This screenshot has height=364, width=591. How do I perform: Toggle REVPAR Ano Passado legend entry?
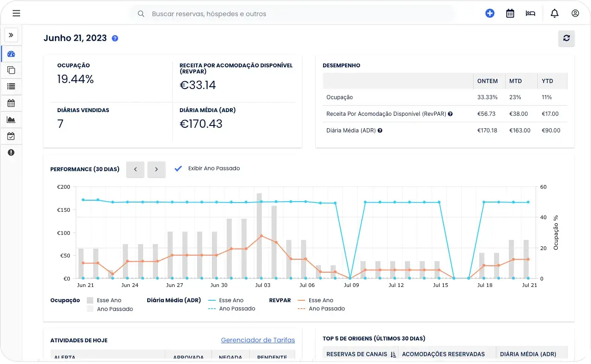click(321, 309)
